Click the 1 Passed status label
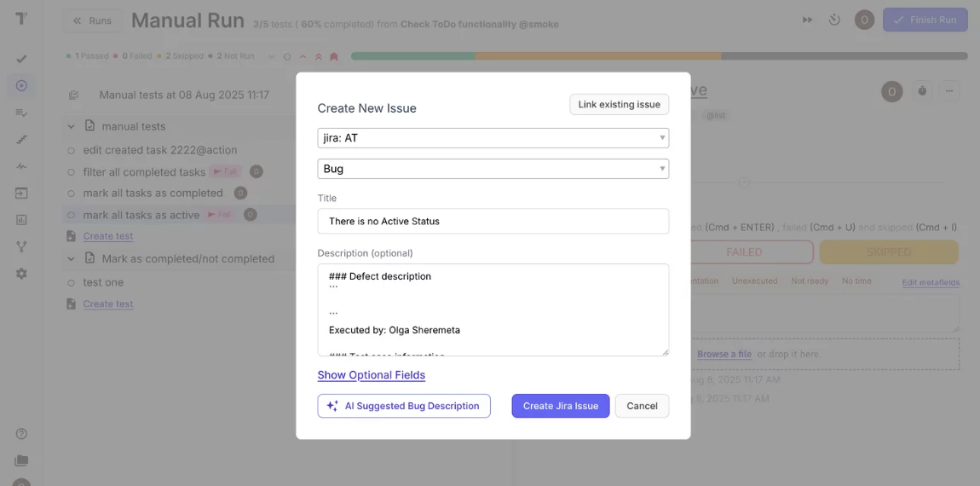Image resolution: width=980 pixels, height=486 pixels. point(89,56)
